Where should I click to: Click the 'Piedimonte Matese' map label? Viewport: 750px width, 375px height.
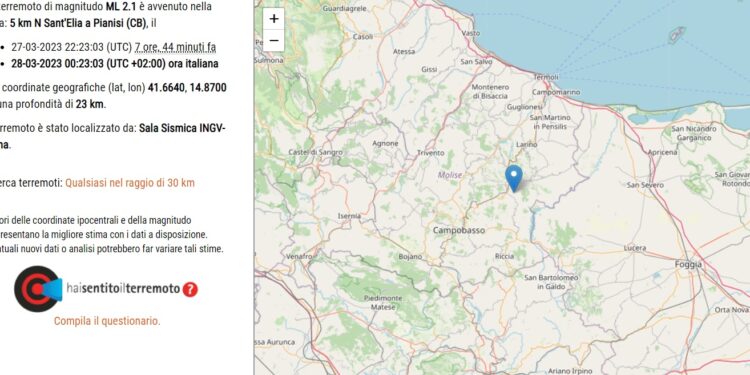pyautogui.click(x=383, y=302)
